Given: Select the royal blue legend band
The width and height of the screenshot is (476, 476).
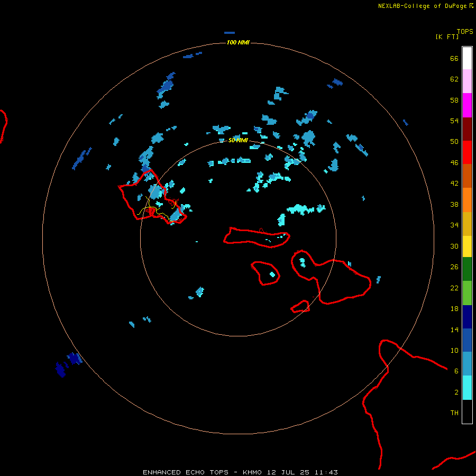Looking at the screenshot, I should (467, 340).
